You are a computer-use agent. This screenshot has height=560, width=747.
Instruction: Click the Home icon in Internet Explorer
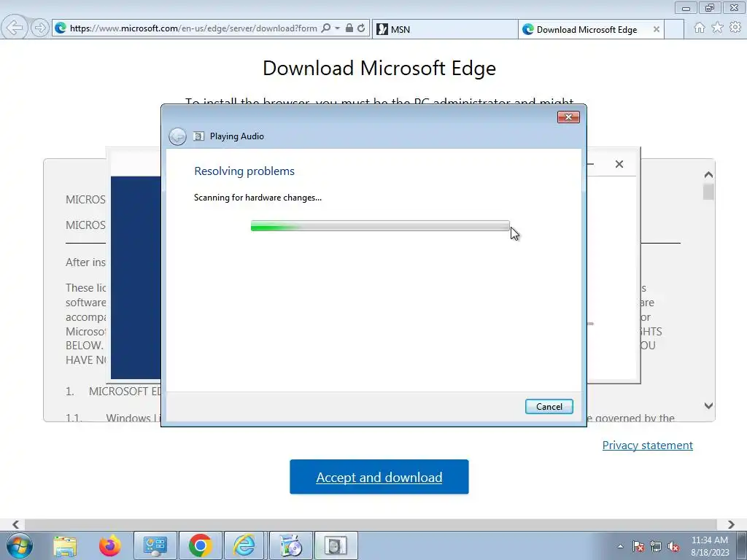pos(700,28)
